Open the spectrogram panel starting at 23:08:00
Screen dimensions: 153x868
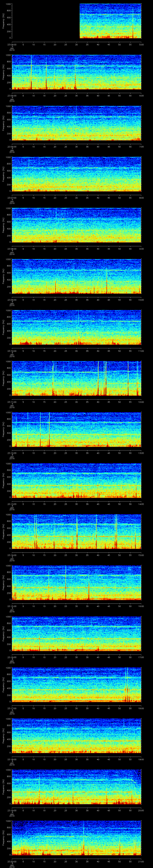click(x=77, y=225)
